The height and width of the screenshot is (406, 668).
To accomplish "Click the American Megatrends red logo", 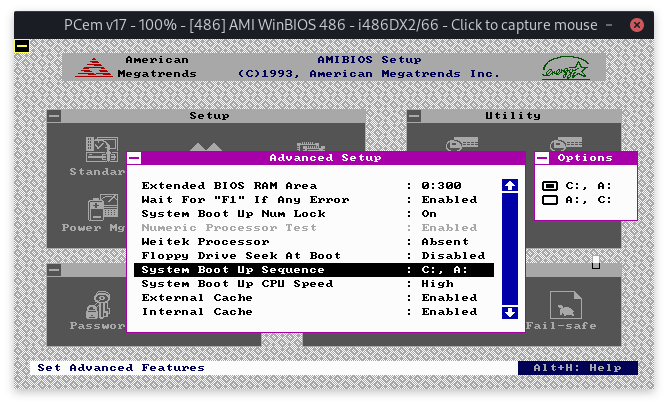I will click(x=94, y=68).
